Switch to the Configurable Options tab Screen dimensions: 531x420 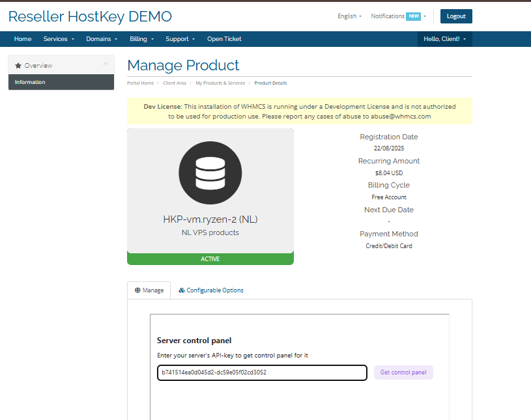(211, 290)
